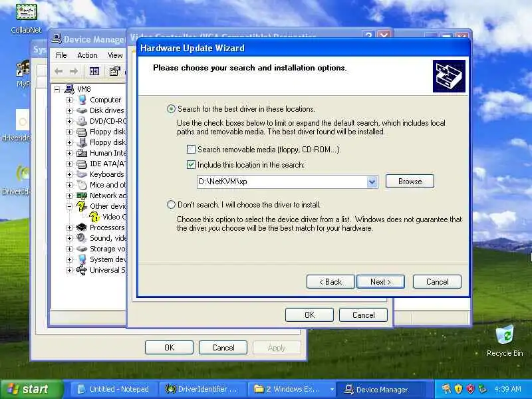This screenshot has width=532, height=399.
Task: Click the Properties toolbar icon in Device Manager
Action: 114,71
